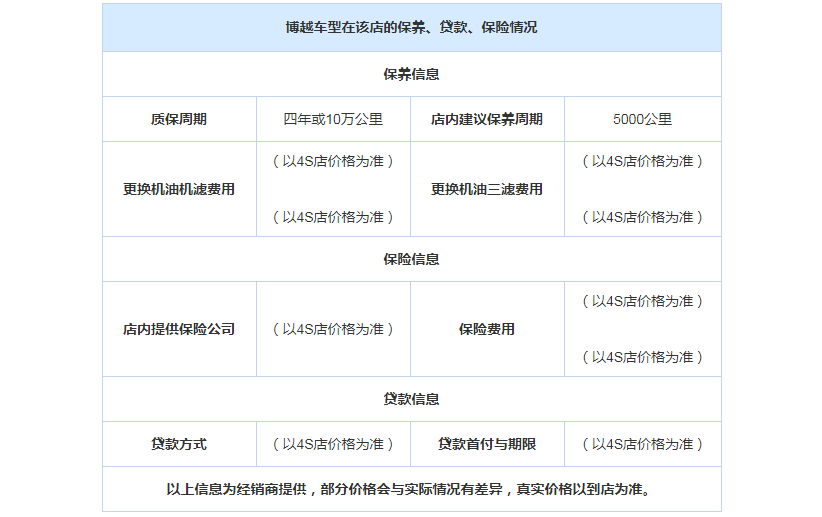Screen dimensions: 822x517
Task: Select the value 四年或10万公里
Action: pyautogui.click(x=333, y=119)
